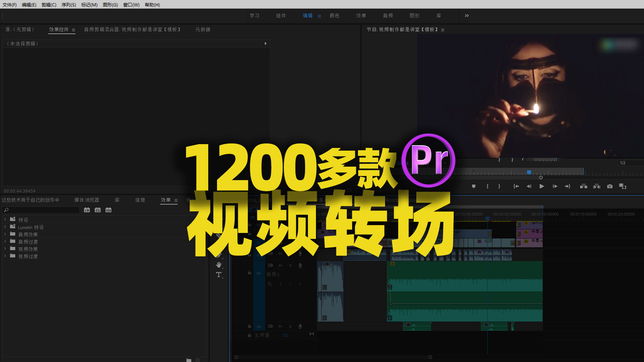The height and width of the screenshot is (362, 644).
Task: Toggle lock on track A3
Action: 250,326
